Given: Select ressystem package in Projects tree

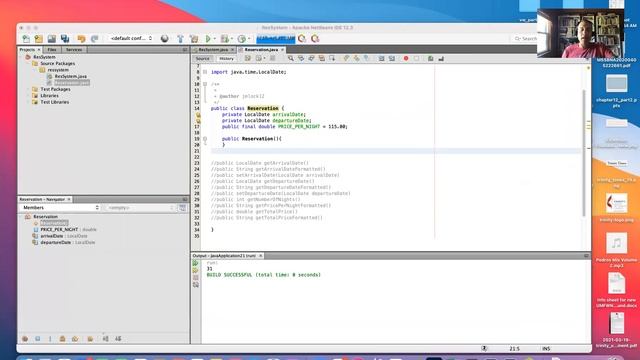Looking at the screenshot, I should coord(58,70).
